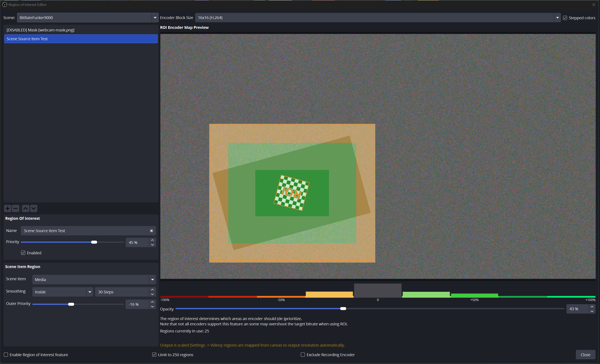Click the 30 Steps smoothing field

tap(122, 292)
